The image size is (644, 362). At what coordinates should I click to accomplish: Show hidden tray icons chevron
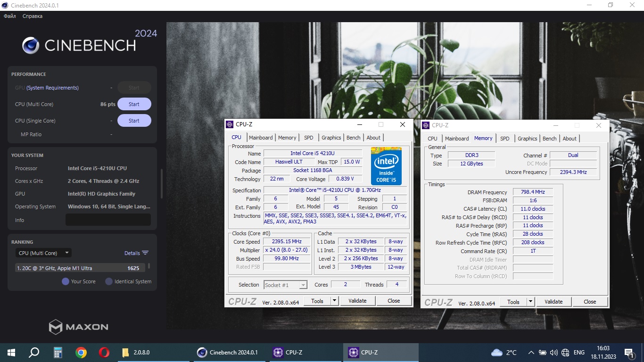(531, 353)
